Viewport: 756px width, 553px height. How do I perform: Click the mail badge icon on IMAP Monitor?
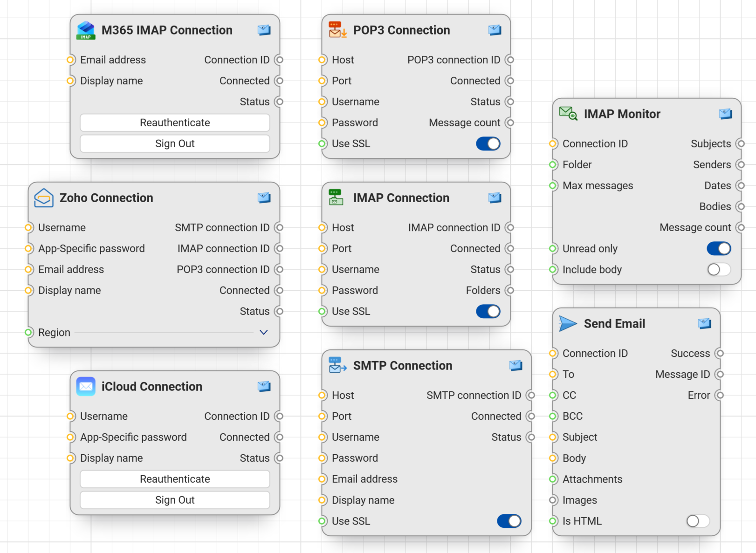725,114
